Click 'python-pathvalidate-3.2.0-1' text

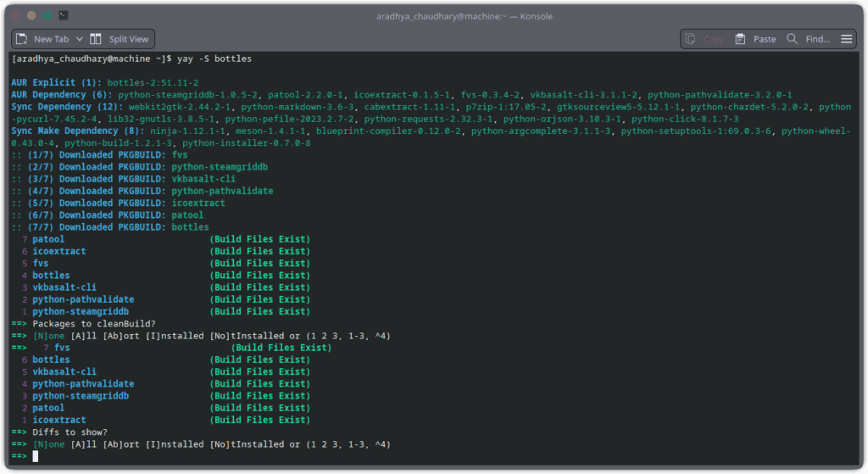720,95
